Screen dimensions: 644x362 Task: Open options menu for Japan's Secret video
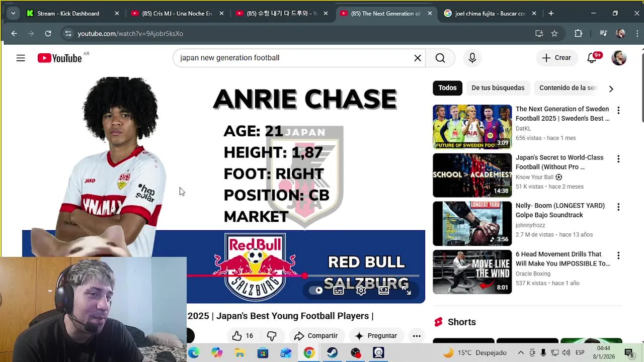[x=618, y=159]
